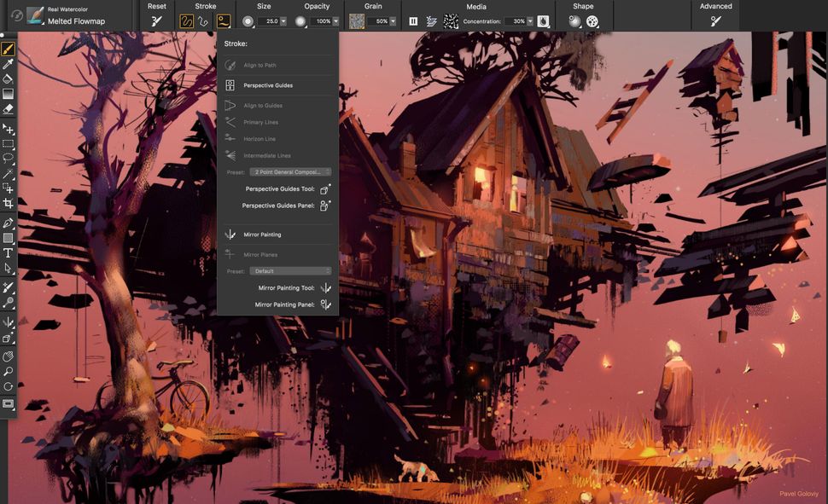Viewport: 828px width, 504px height.
Task: Select the Dropper tool
Action: coord(9,64)
